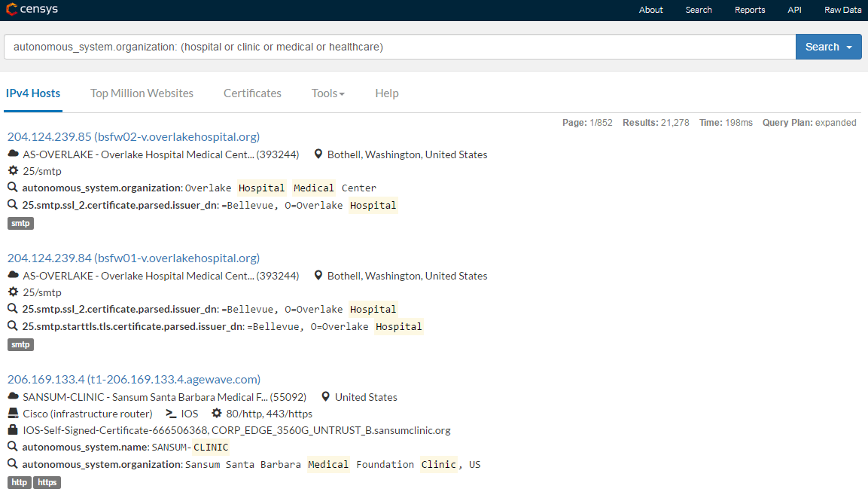Click 'Query Plan: expanded' text
This screenshot has height=495, width=868.
809,123
